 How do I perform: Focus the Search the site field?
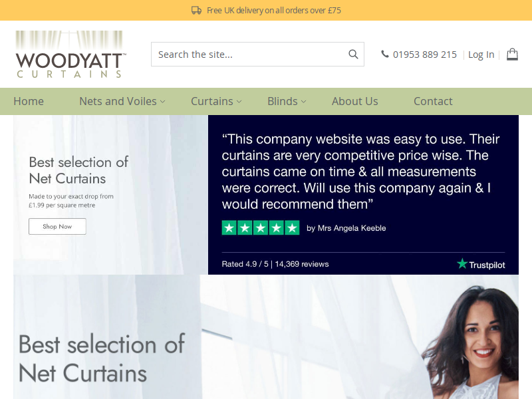coord(249,55)
